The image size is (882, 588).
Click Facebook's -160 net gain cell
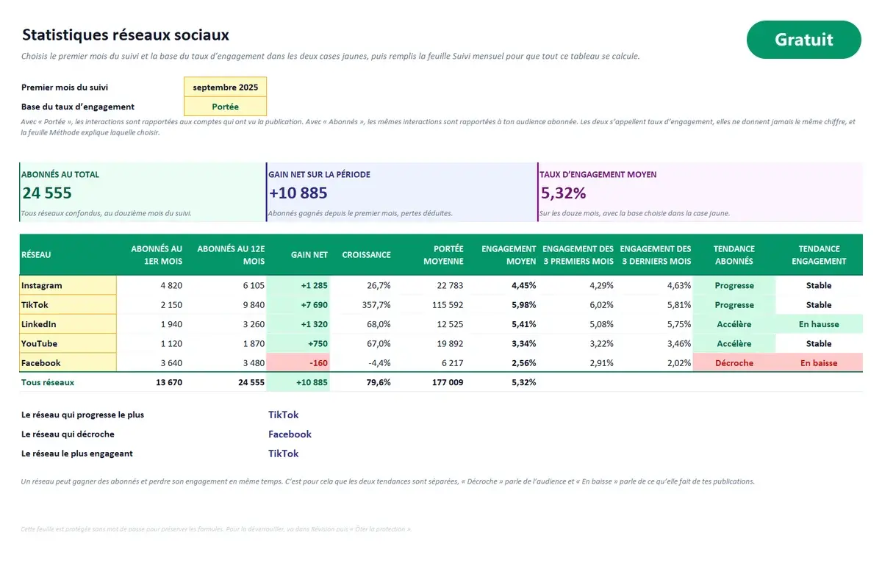pyautogui.click(x=298, y=363)
